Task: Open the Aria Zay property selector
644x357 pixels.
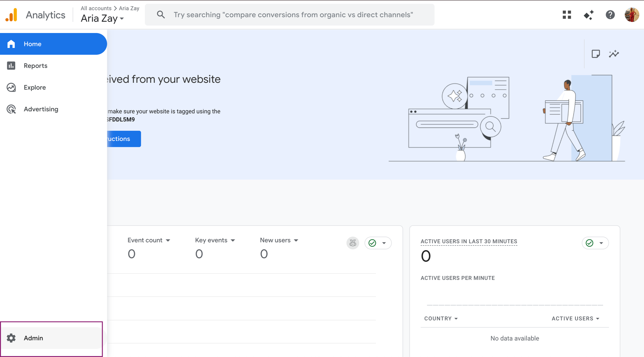Action: pos(102,19)
